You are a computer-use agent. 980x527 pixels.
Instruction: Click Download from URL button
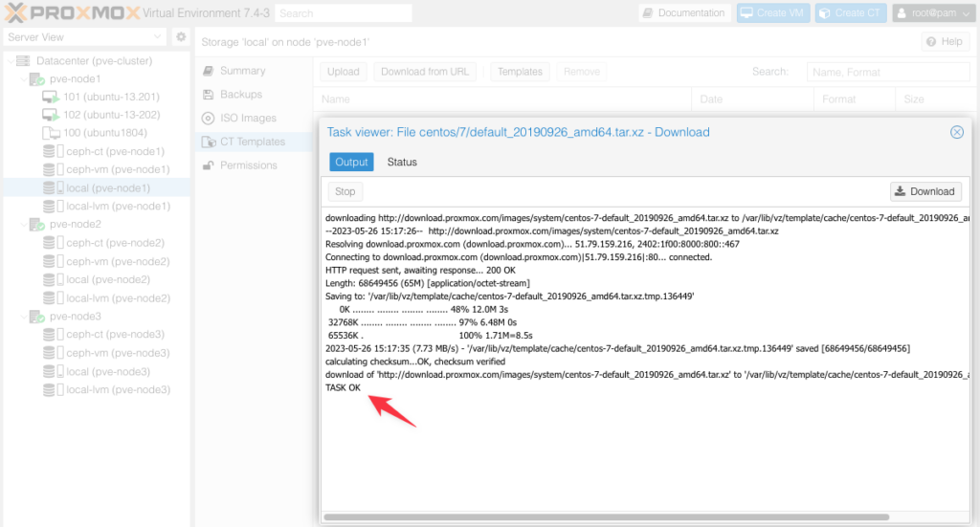coord(425,72)
